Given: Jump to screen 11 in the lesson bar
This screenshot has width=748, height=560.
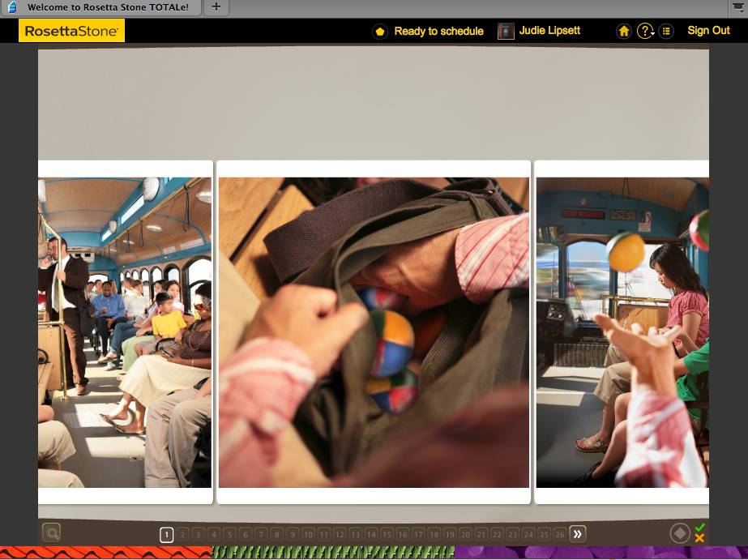Looking at the screenshot, I should 324,535.
